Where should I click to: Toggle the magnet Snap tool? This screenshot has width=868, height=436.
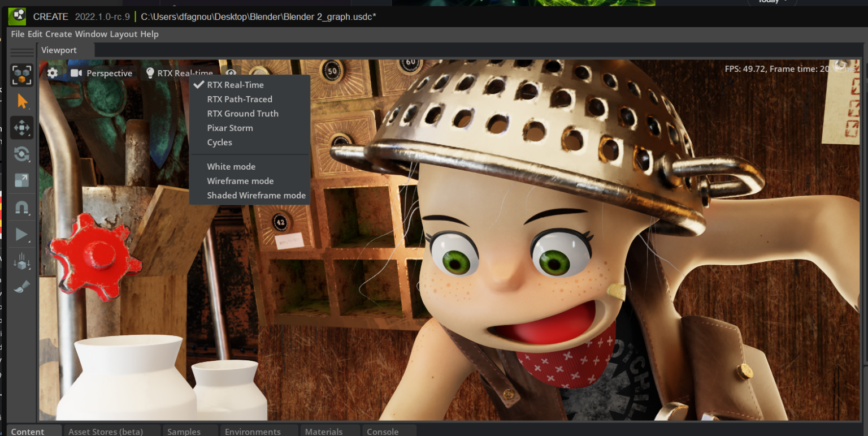pyautogui.click(x=21, y=208)
